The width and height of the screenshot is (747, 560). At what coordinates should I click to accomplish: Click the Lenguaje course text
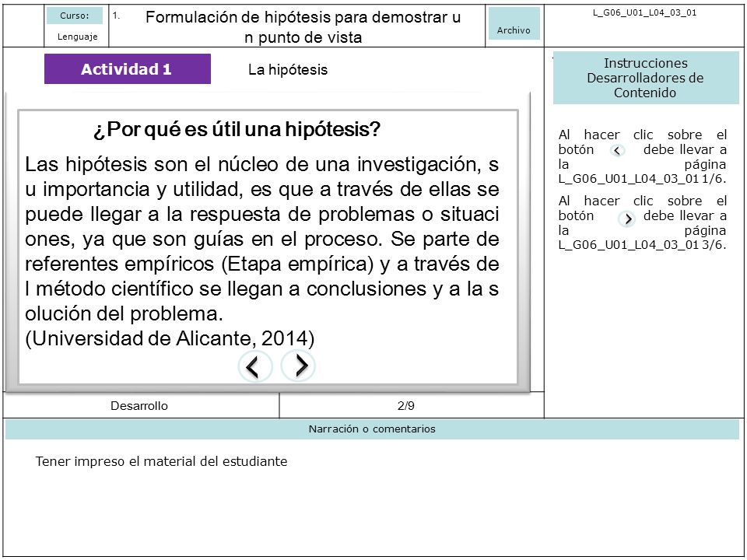tap(77, 37)
